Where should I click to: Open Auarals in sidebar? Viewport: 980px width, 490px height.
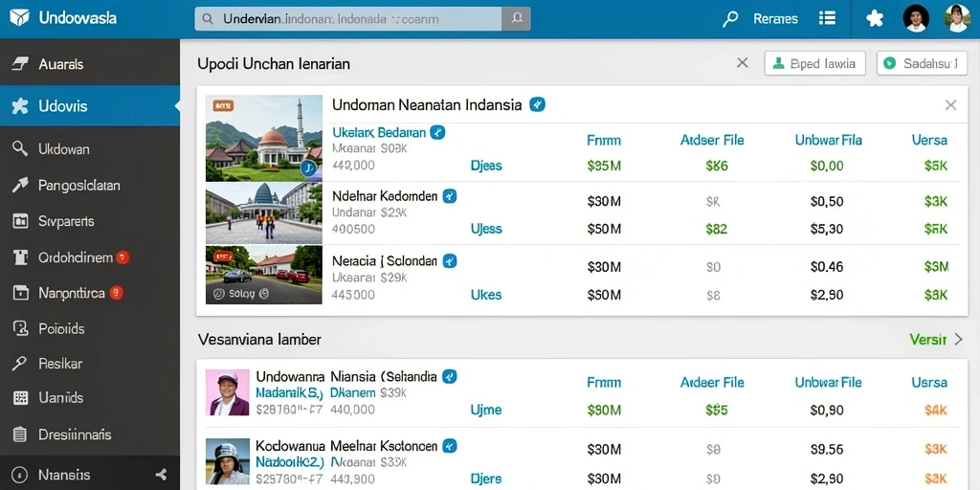(90, 64)
